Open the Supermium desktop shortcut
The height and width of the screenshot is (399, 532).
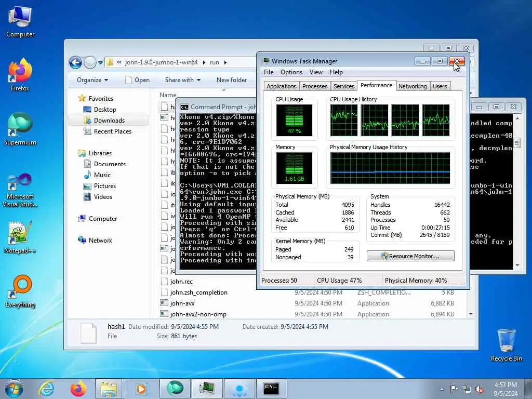pyautogui.click(x=20, y=129)
